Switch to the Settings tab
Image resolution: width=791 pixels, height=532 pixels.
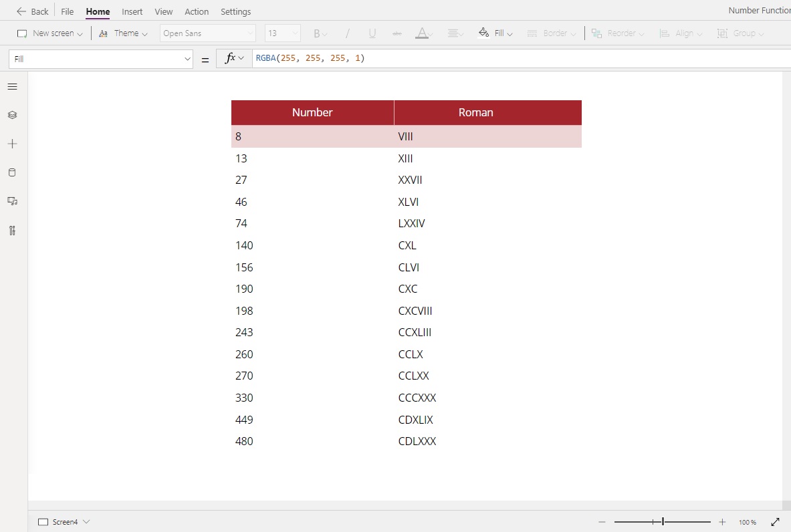point(235,11)
